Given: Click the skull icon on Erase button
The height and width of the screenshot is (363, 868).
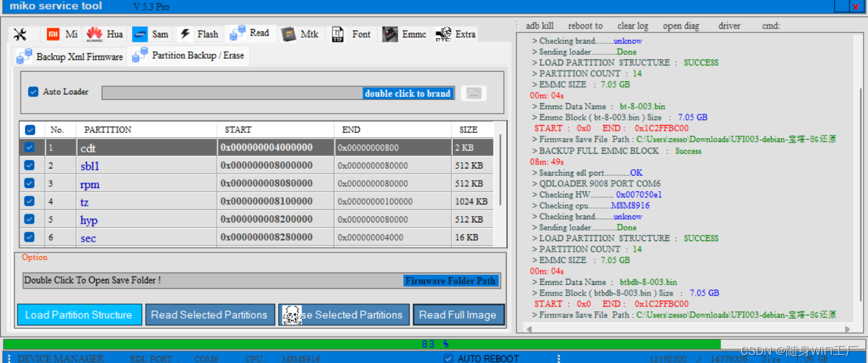Looking at the screenshot, I should tap(292, 315).
